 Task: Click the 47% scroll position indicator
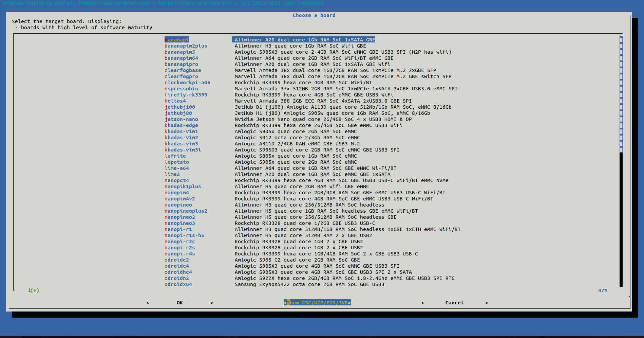[603, 290]
